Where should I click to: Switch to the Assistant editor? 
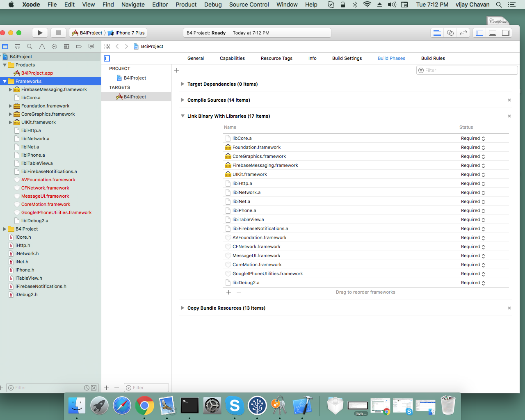[450, 33]
